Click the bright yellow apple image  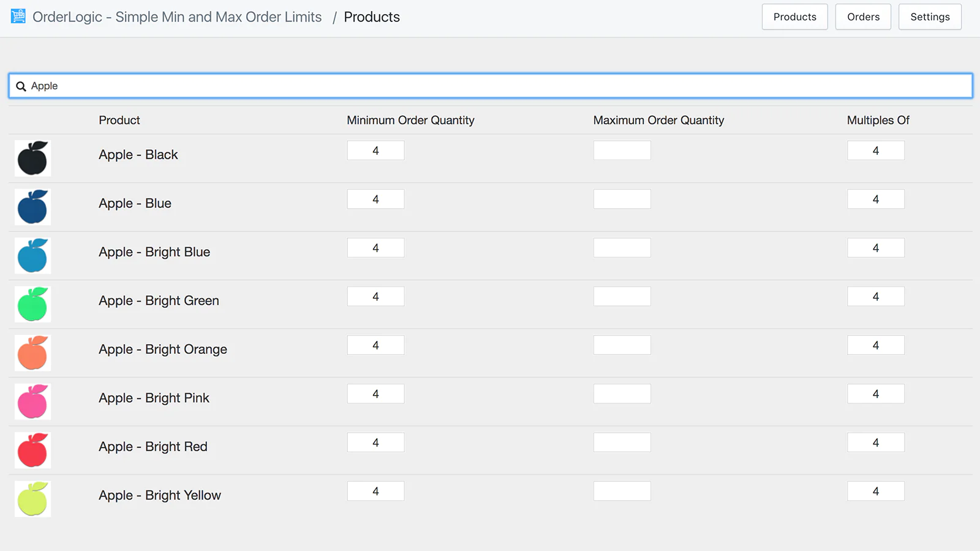[32, 499]
